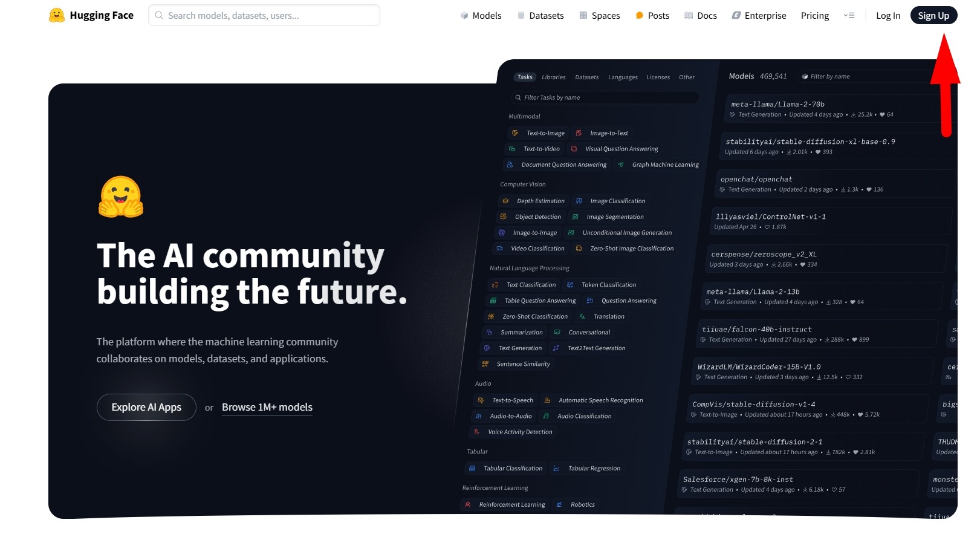Follow the Browse 1M+ models link

tap(267, 407)
